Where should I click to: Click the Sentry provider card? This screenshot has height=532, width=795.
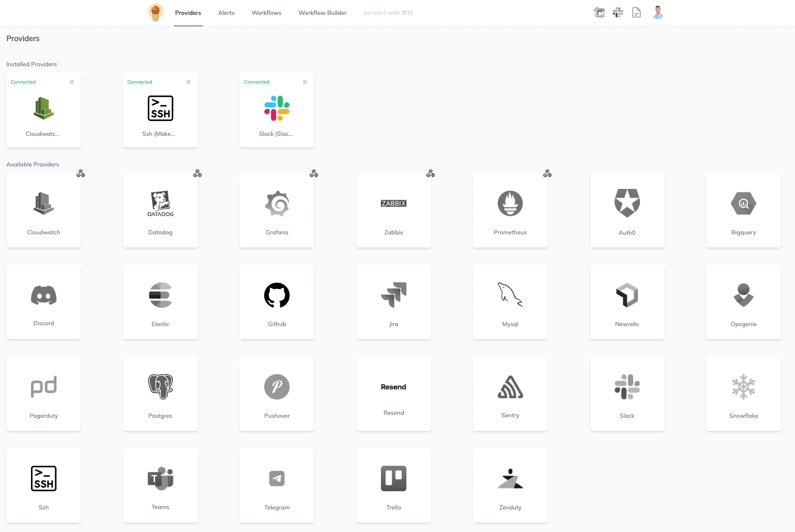click(510, 394)
